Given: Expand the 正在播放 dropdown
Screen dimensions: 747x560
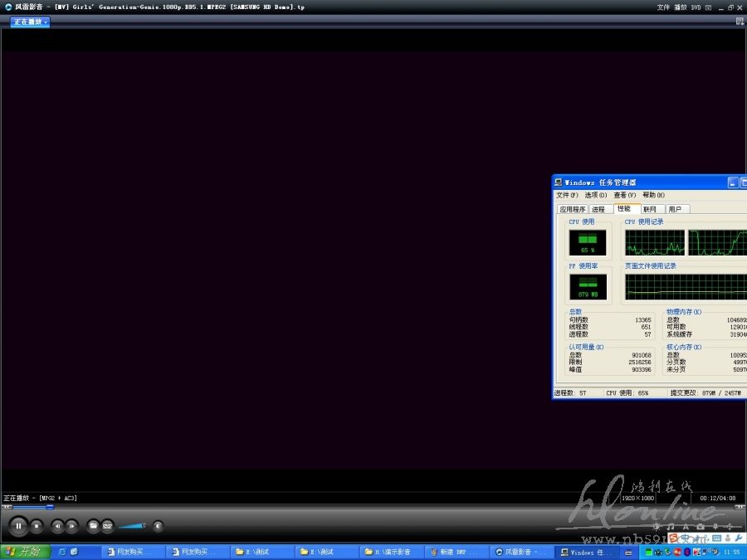Looking at the screenshot, I should tap(30, 22).
